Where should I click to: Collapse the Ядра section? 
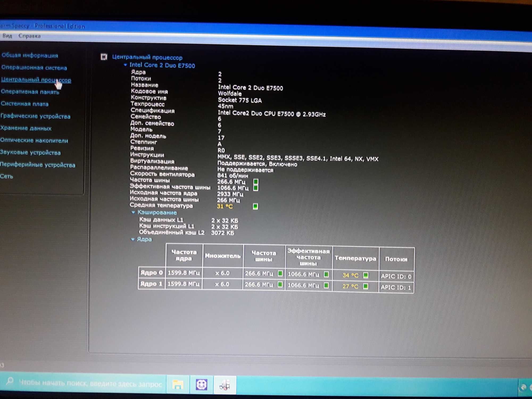133,239
